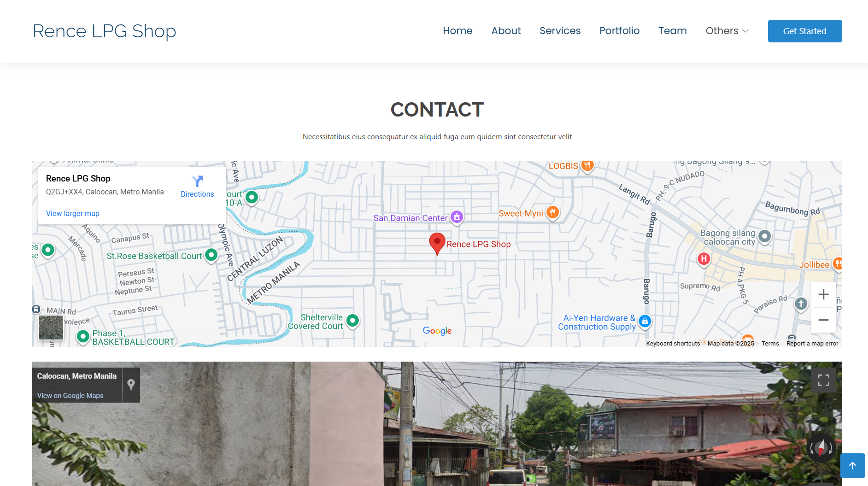Click the Jollibee restaurant marker

pyautogui.click(x=837, y=264)
